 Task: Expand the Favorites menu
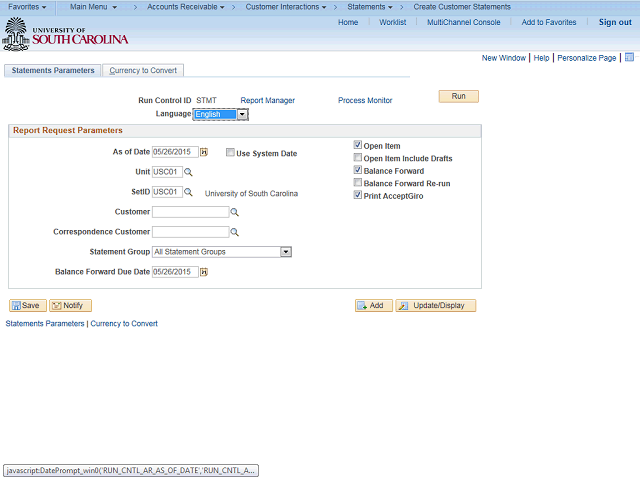(27, 7)
